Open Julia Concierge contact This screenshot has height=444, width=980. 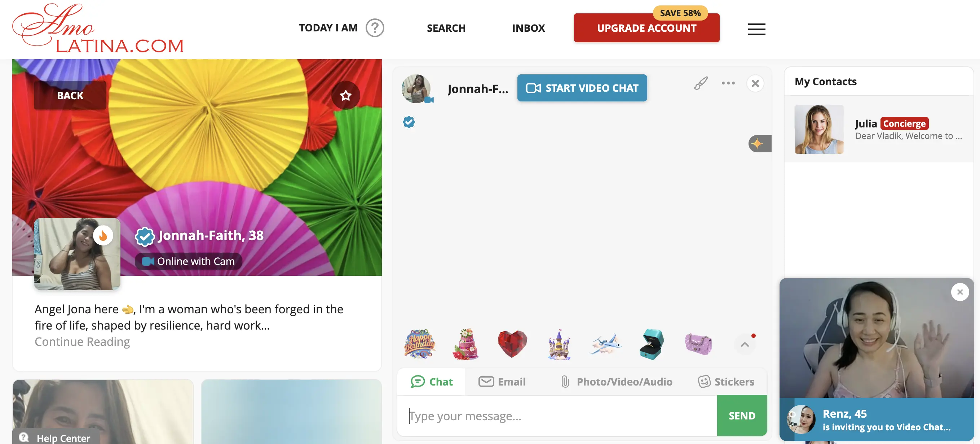click(879, 129)
